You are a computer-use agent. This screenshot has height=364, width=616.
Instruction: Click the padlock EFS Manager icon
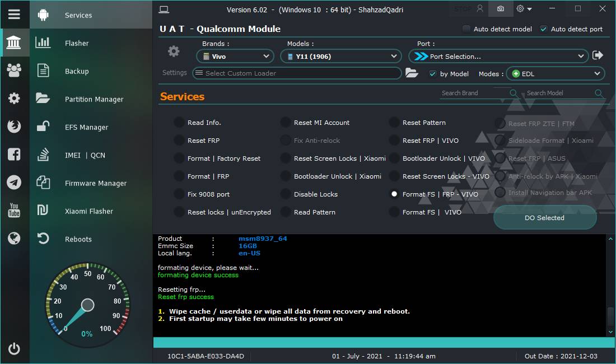pyautogui.click(x=43, y=126)
